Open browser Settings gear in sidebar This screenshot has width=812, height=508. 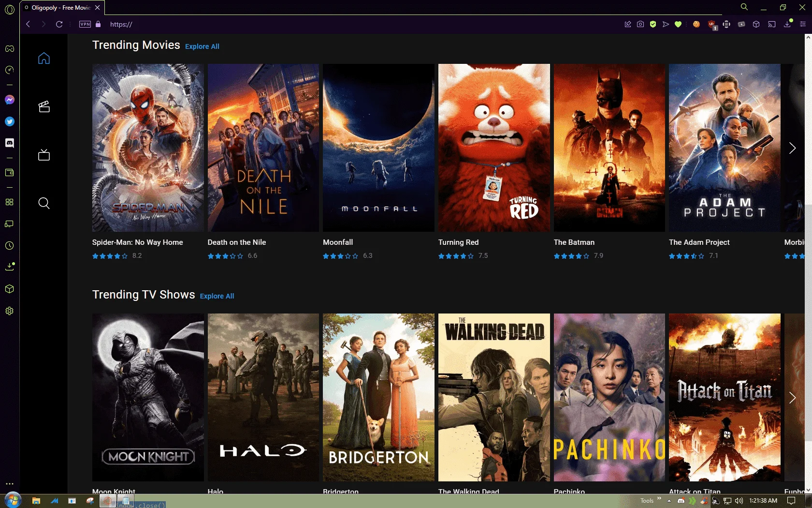pyautogui.click(x=10, y=311)
